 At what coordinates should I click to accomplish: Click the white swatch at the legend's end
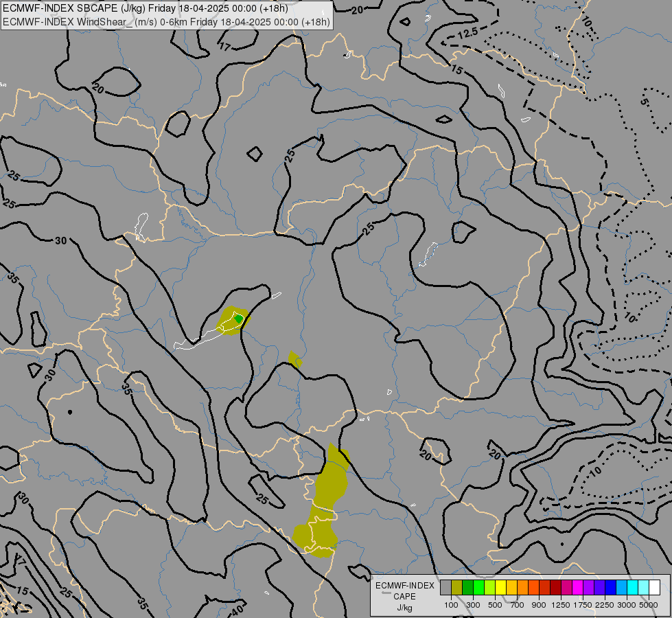click(654, 587)
